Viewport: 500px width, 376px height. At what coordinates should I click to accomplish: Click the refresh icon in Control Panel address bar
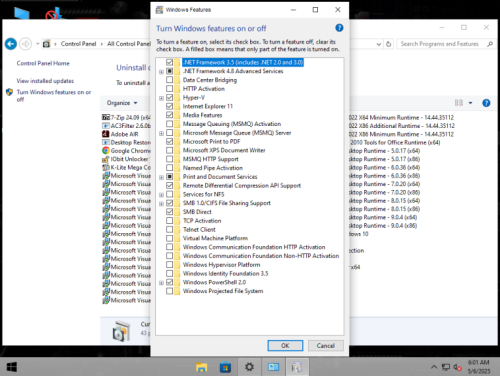pyautogui.click(x=388, y=44)
